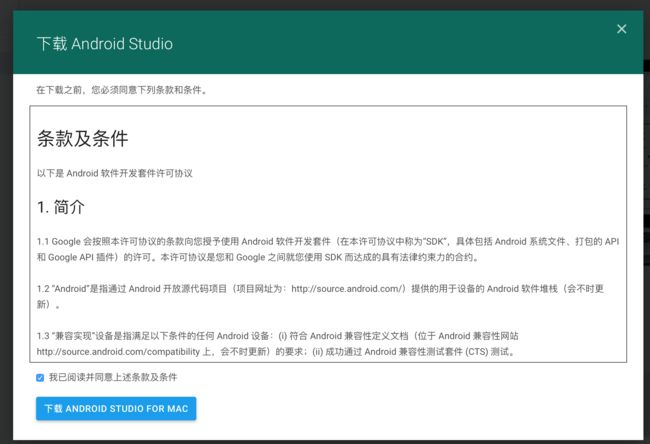Click the checkbox label "我已阅读并同意上述条款及条件"
Viewport: 650px width, 444px height.
(113, 377)
